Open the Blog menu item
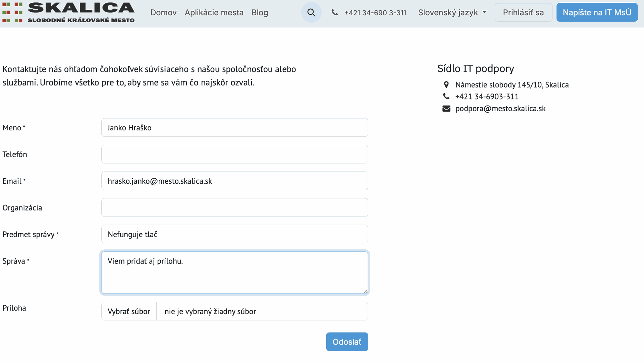 (x=260, y=13)
